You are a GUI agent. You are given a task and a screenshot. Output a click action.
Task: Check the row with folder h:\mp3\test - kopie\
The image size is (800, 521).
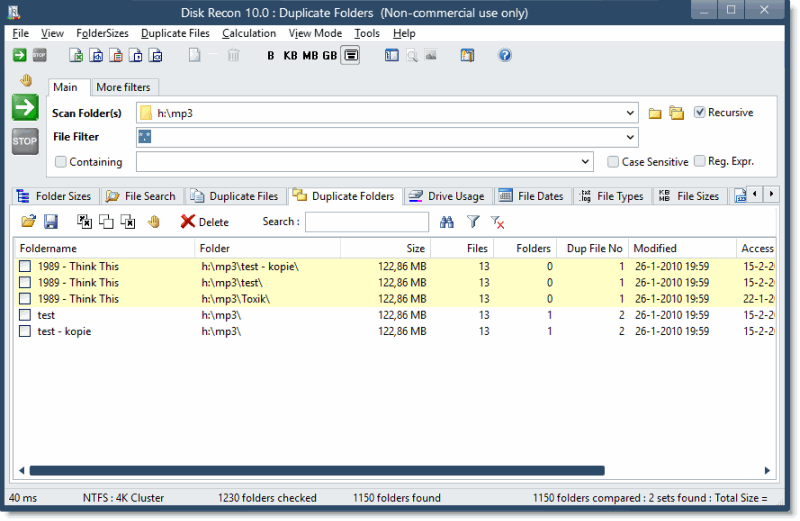coord(25,266)
